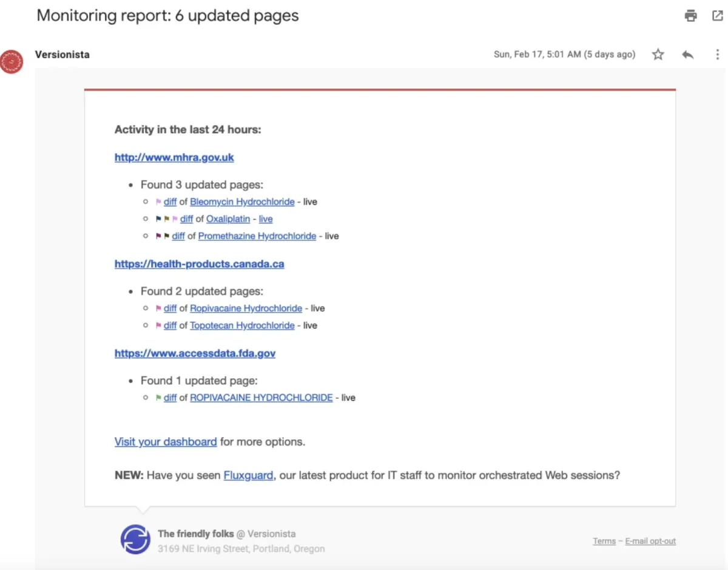
Task: Click the blue Versionista footer logo
Action: (x=135, y=539)
